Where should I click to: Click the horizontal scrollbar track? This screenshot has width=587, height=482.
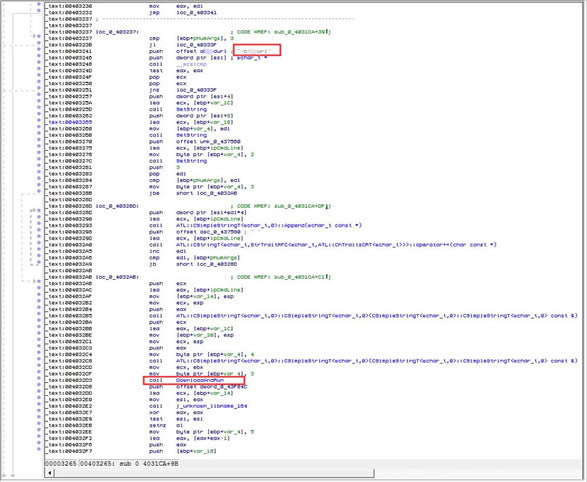(214, 473)
